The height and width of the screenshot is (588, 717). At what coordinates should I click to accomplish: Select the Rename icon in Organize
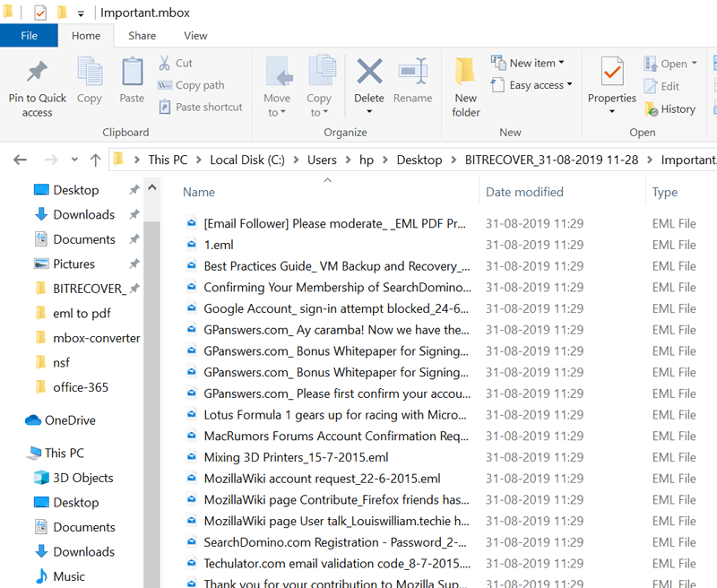[x=412, y=73]
